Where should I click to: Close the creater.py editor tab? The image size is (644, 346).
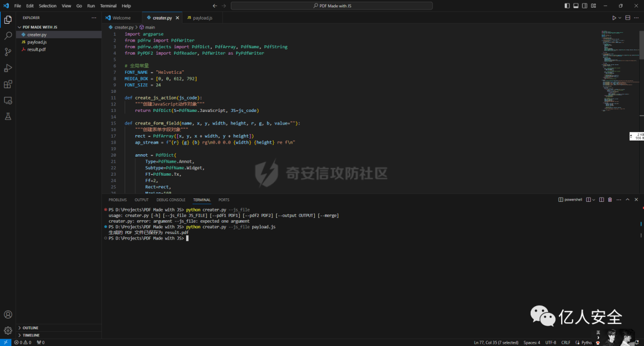pyautogui.click(x=178, y=18)
